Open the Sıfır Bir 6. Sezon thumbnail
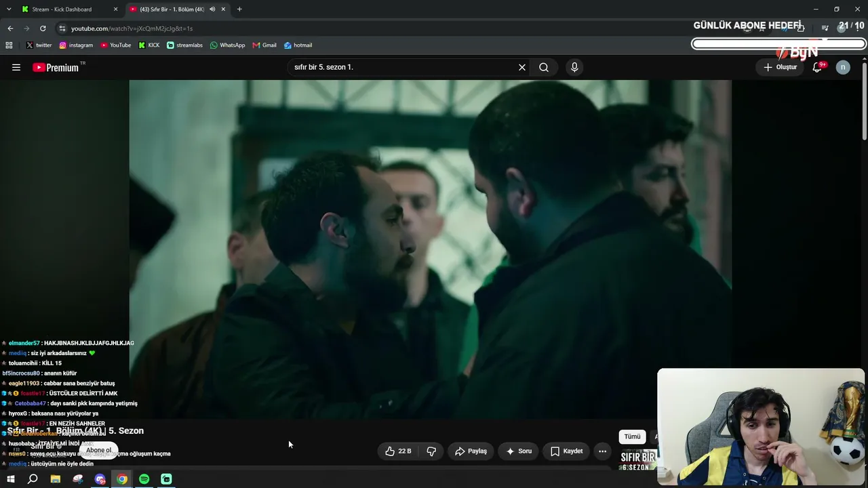 pyautogui.click(x=639, y=460)
